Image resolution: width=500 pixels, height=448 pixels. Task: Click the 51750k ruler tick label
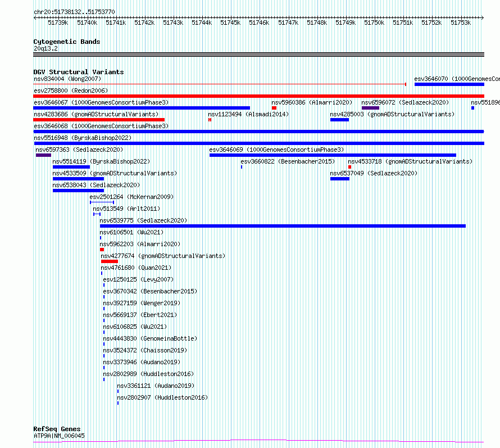click(374, 22)
